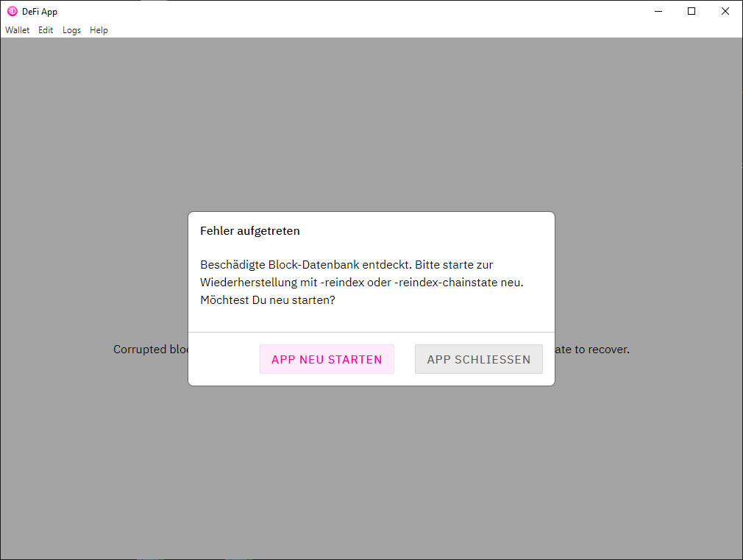Open the Logs menu
Image resolution: width=743 pixels, height=560 pixels.
pos(71,30)
